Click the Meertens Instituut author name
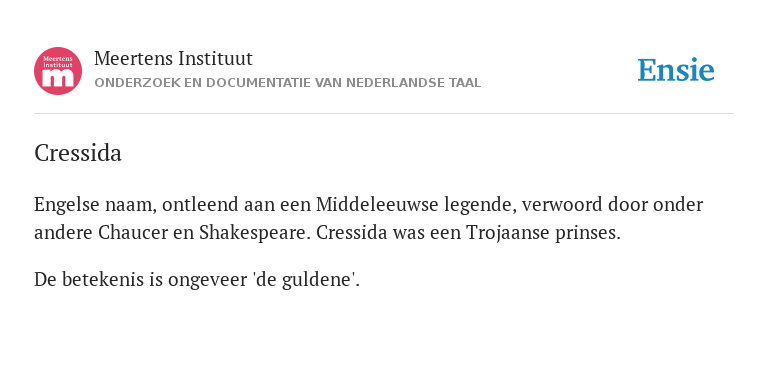Image resolution: width=768 pixels, height=384 pixels. (173, 59)
